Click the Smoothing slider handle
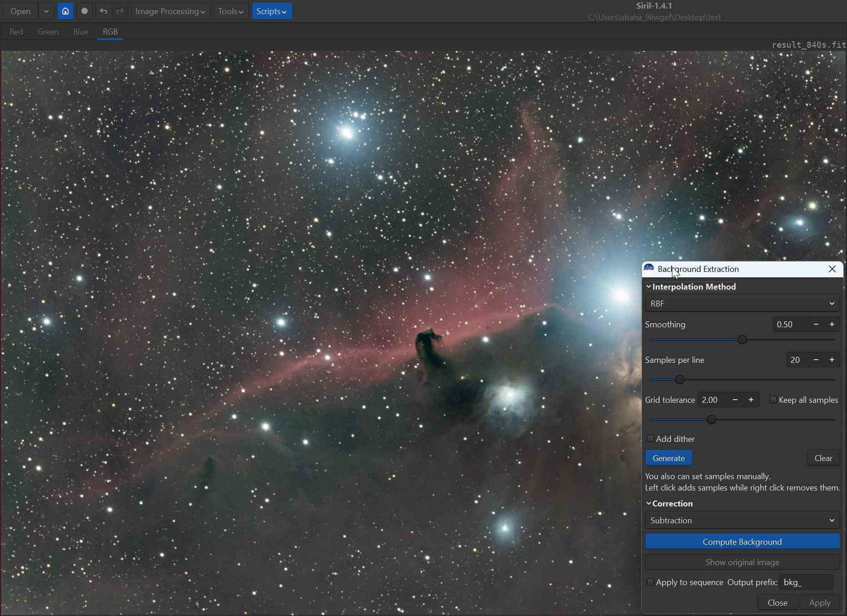 coord(742,340)
